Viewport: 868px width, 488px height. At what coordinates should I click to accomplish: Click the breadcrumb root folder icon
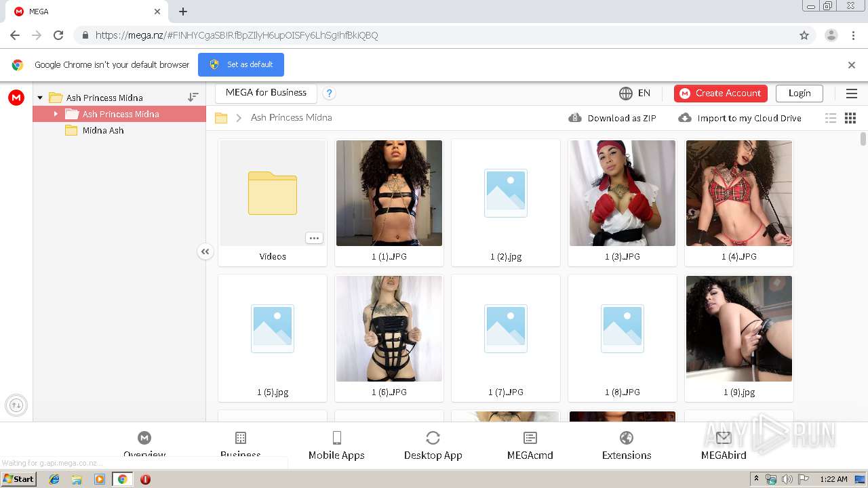click(x=221, y=118)
